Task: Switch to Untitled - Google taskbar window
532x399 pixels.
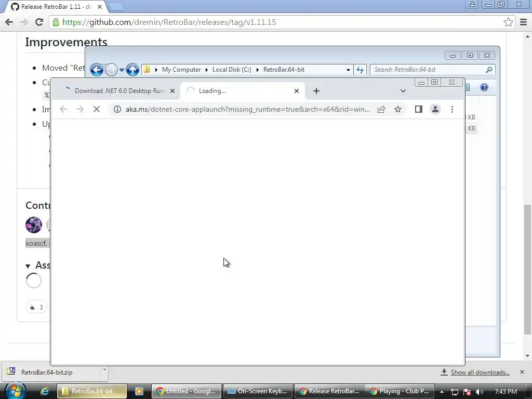Action: tap(187, 391)
